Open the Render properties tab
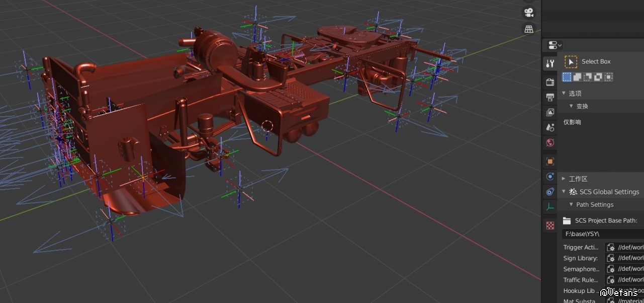The image size is (644, 303). [x=550, y=82]
